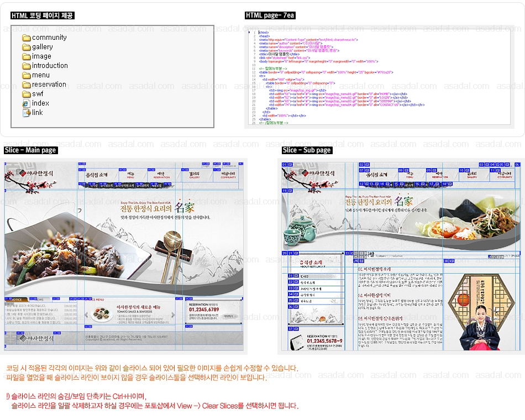The height and width of the screenshot is (420, 525).
Task: Click the sidebar mountain sunset painting
Action: click(x=316, y=316)
